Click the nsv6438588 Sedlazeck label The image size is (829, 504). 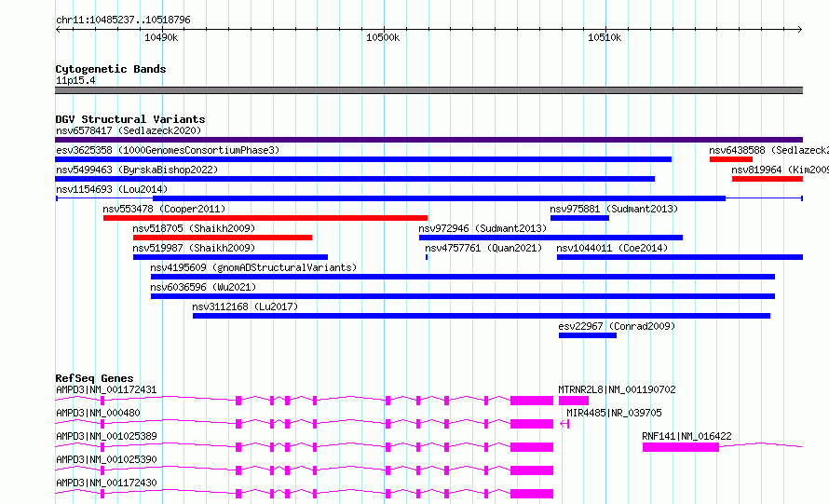pyautogui.click(x=768, y=150)
